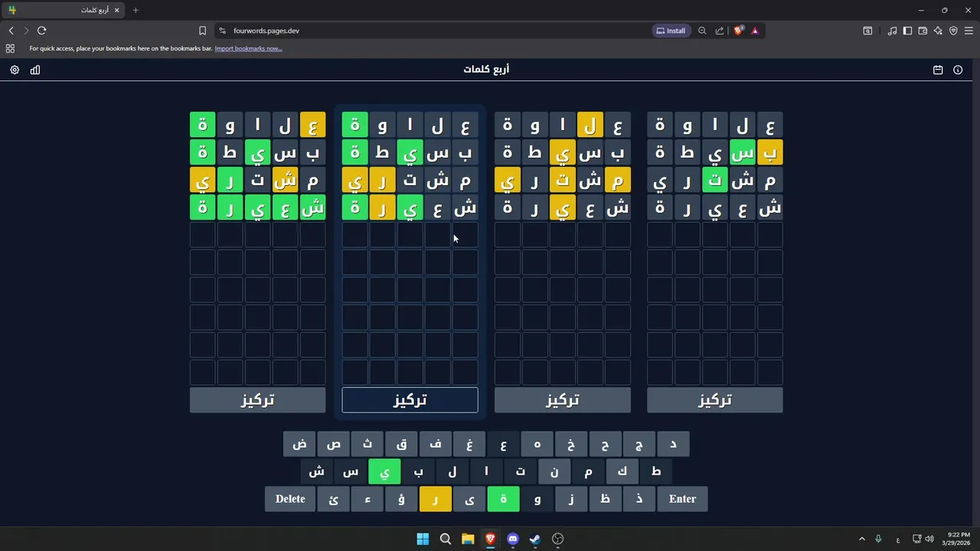The width and height of the screenshot is (980, 551).
Task: View site information icon beside URL
Action: 222,31
